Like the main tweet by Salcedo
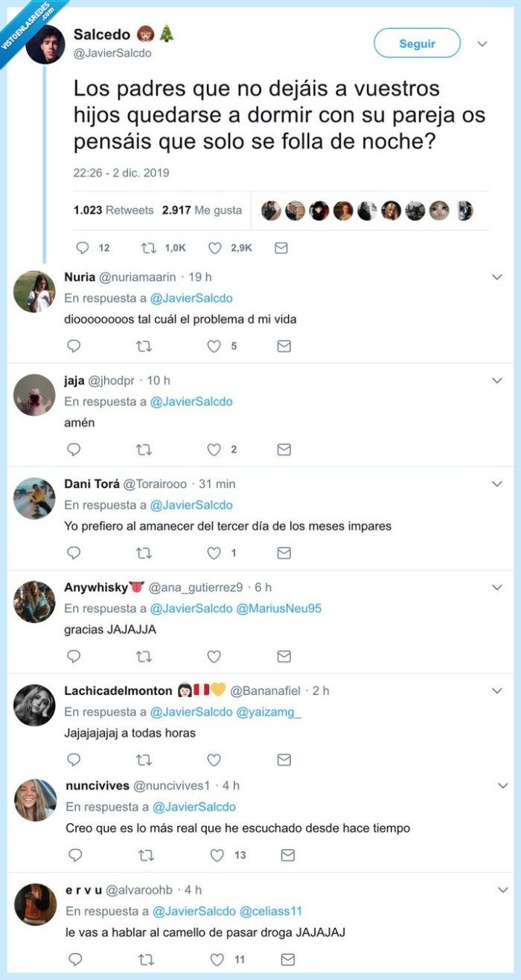 click(216, 248)
